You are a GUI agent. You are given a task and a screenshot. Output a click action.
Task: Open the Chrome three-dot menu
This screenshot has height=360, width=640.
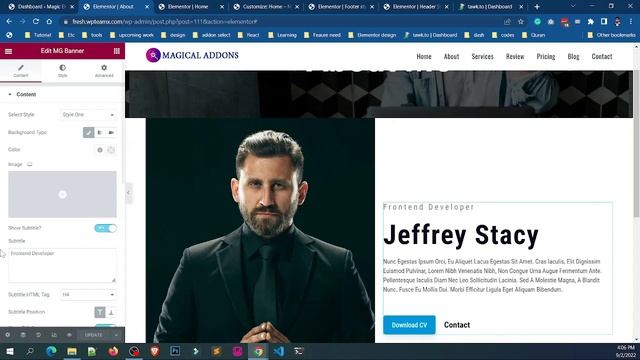click(631, 22)
